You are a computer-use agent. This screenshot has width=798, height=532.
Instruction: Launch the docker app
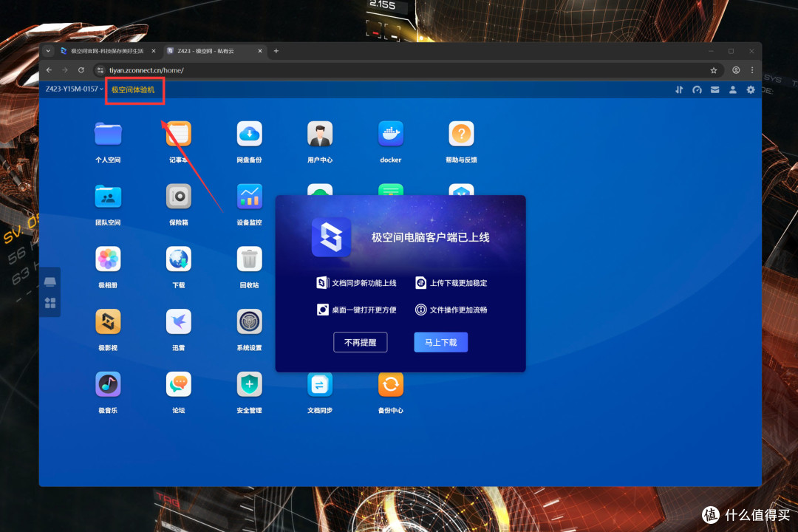390,134
